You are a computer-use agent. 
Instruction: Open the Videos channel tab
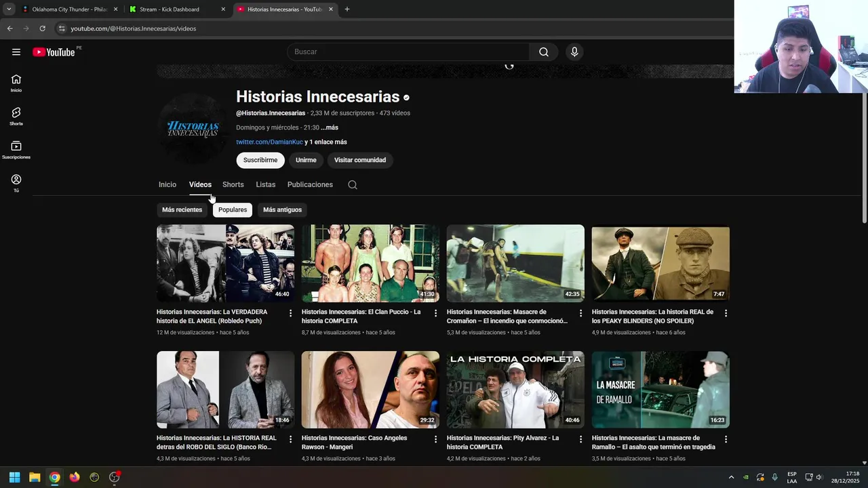(x=200, y=184)
